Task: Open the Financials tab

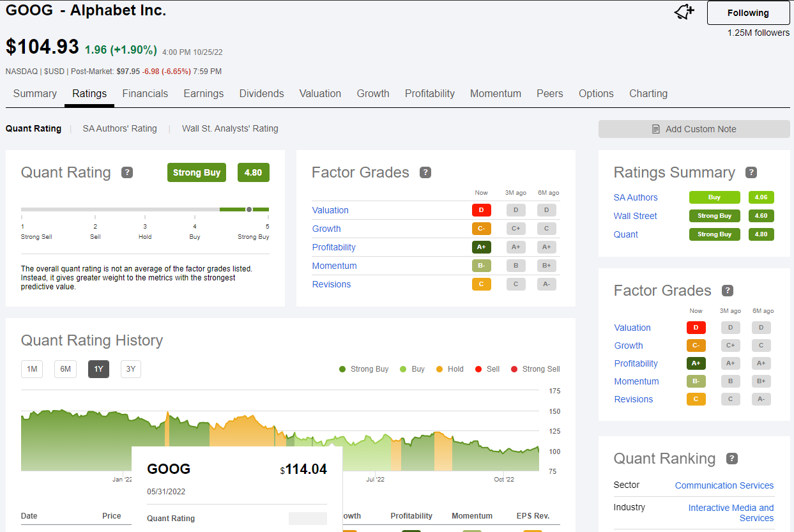Action: pos(145,93)
